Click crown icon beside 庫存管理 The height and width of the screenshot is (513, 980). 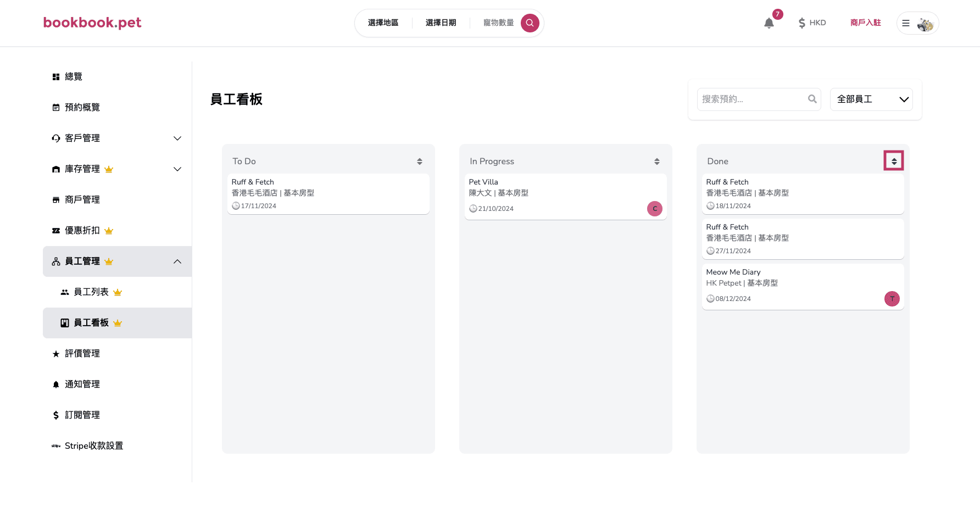(x=109, y=169)
